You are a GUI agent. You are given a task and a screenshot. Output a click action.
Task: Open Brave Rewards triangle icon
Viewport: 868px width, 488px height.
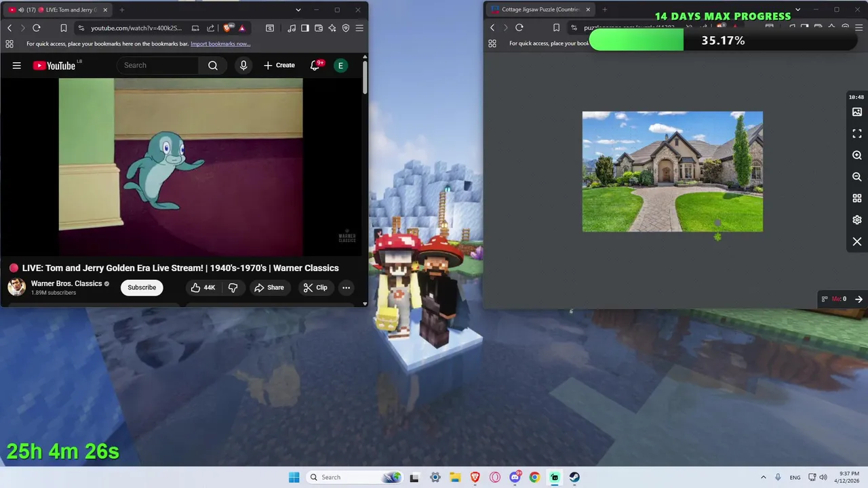click(x=242, y=28)
